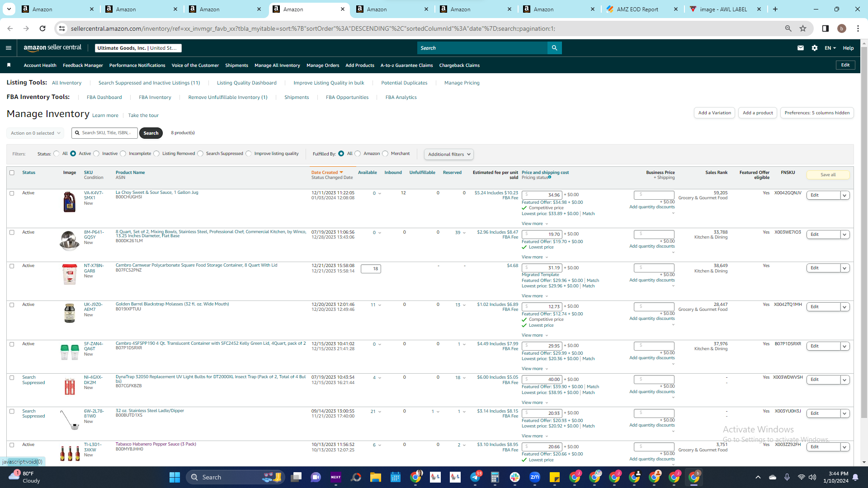The image size is (868, 488).
Task: Go to Feedback Manager
Action: tap(83, 66)
